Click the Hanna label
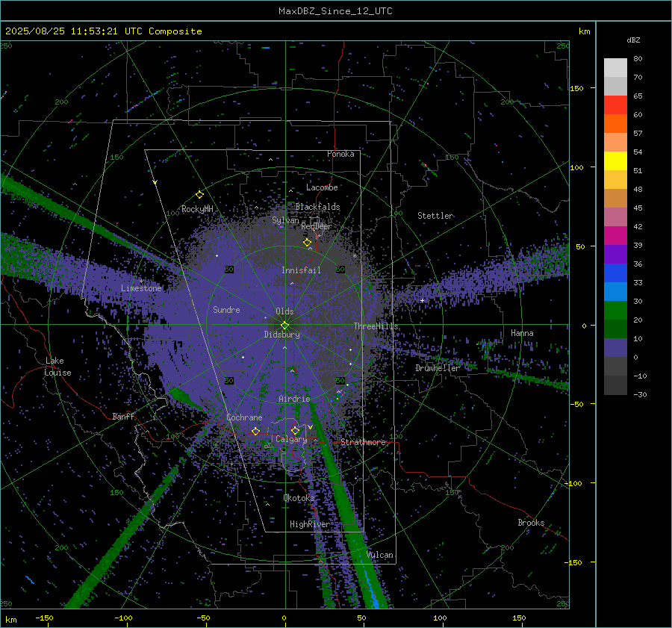This screenshot has height=628, width=672. [522, 333]
